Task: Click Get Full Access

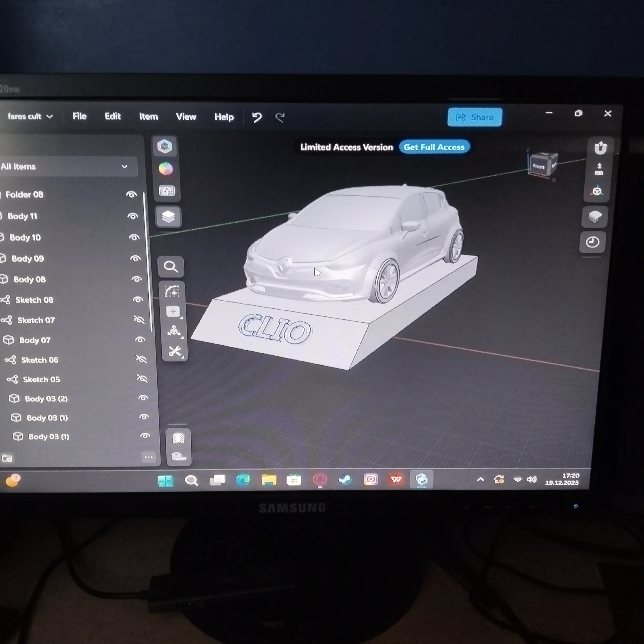Action: 434,147
